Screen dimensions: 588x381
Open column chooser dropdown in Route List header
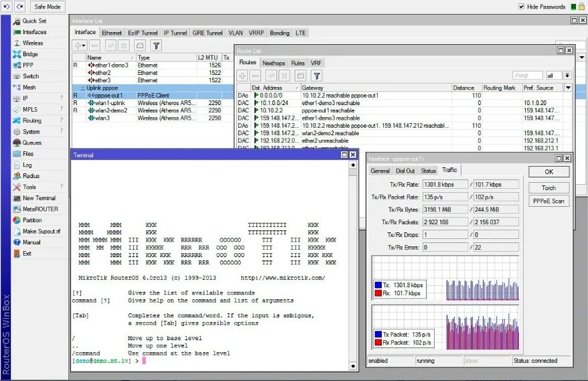[568, 88]
